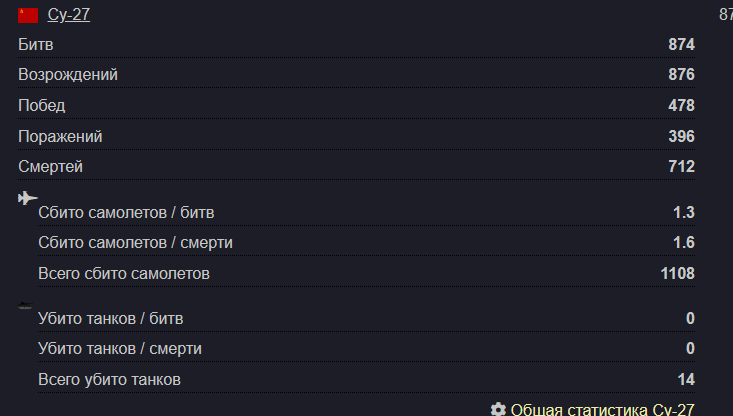Image resolution: width=733 pixels, height=416 pixels.
Task: Select the Смертей row label
Action: 50,166
